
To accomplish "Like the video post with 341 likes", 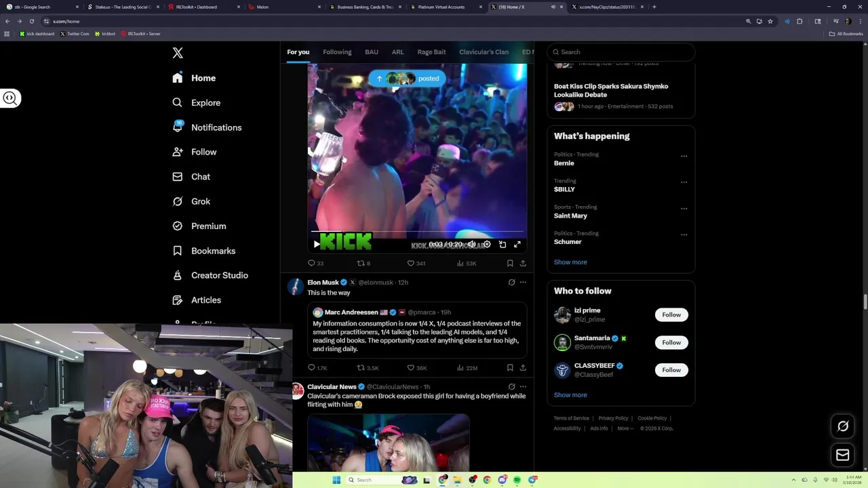I will [x=416, y=263].
